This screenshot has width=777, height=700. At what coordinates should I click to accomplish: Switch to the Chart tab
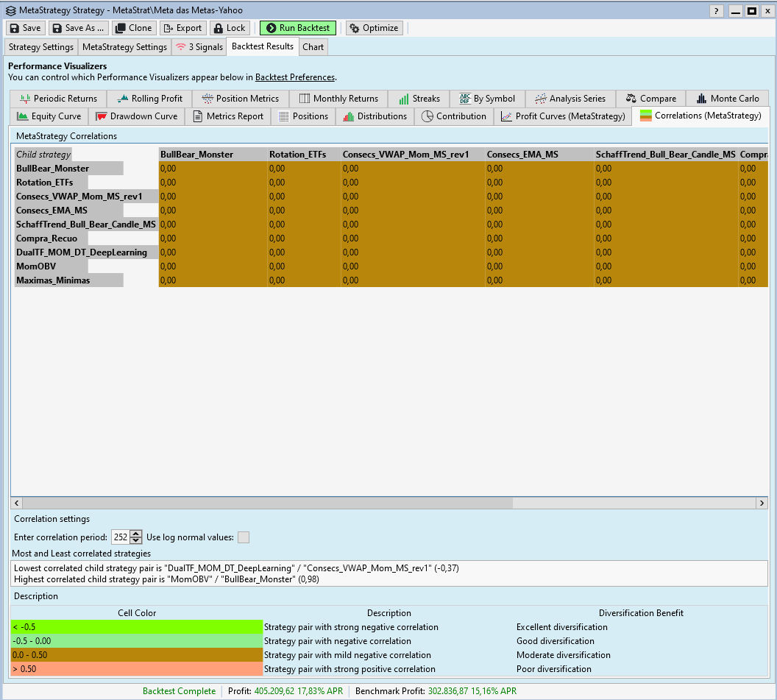point(313,47)
